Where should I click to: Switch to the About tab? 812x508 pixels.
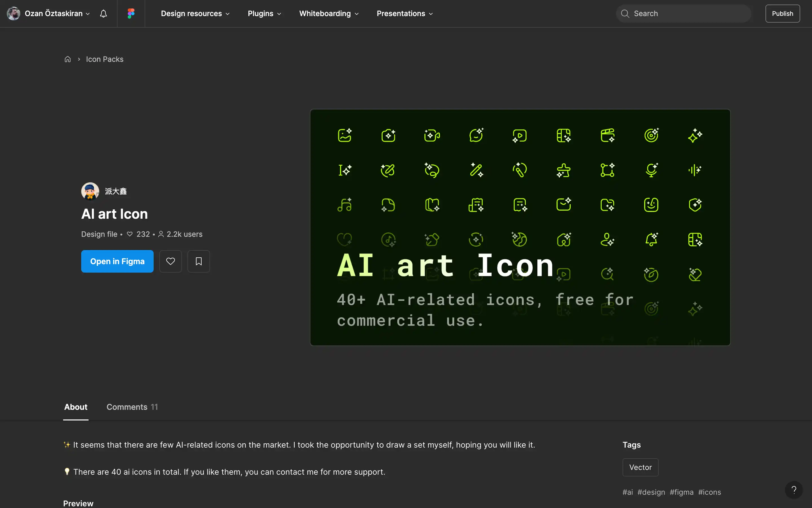click(76, 407)
